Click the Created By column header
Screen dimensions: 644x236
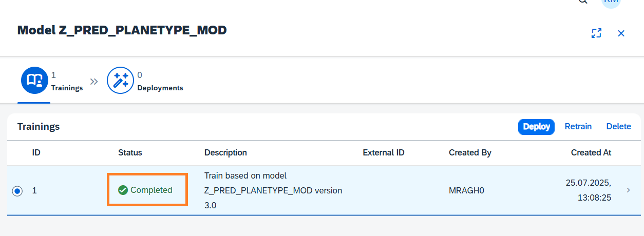470,152
